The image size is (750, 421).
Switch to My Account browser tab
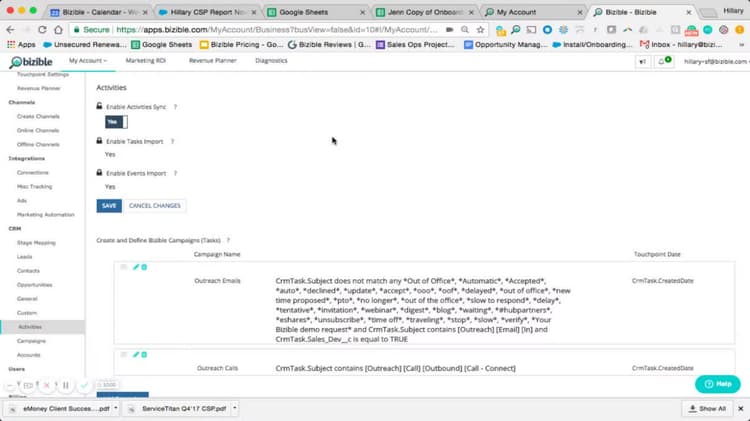click(x=533, y=12)
